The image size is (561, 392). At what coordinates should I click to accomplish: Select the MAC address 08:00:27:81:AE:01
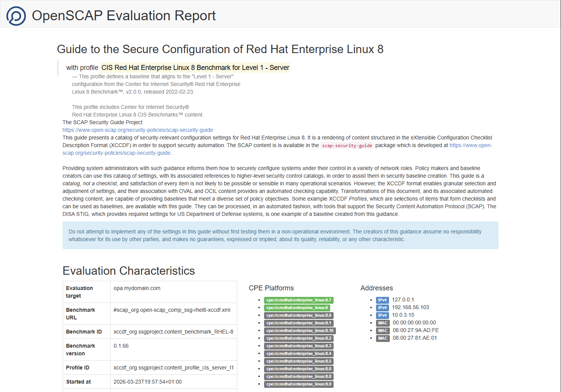(415, 338)
